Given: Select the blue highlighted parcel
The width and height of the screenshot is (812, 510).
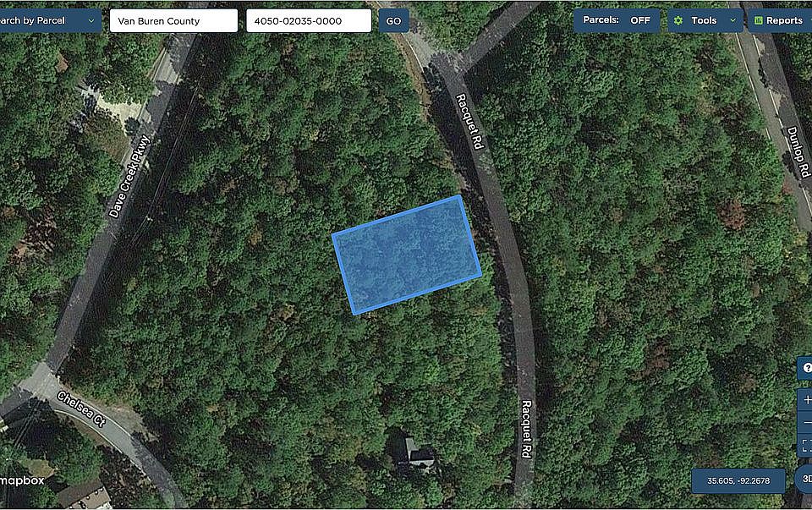Looking at the screenshot, I should point(407,255).
